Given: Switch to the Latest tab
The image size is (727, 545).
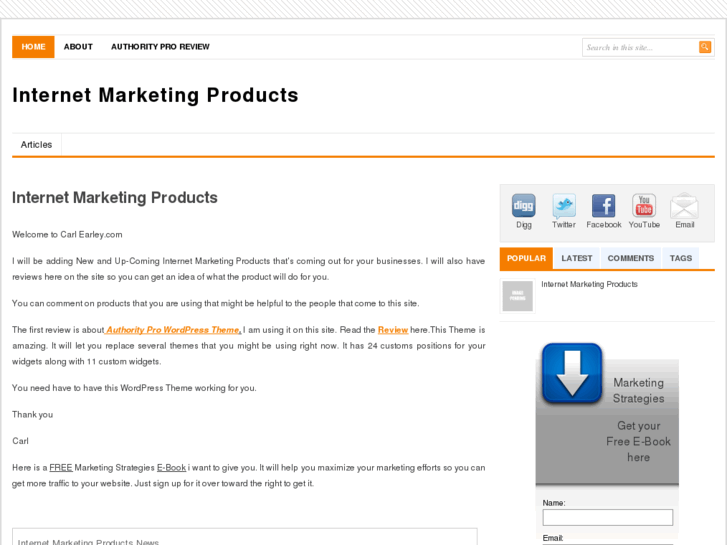Looking at the screenshot, I should [x=577, y=258].
